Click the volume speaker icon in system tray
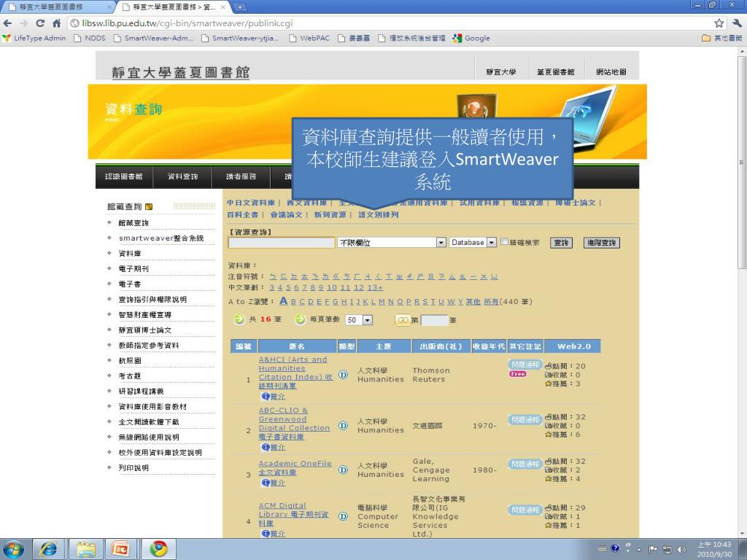The image size is (747, 560). tap(682, 549)
